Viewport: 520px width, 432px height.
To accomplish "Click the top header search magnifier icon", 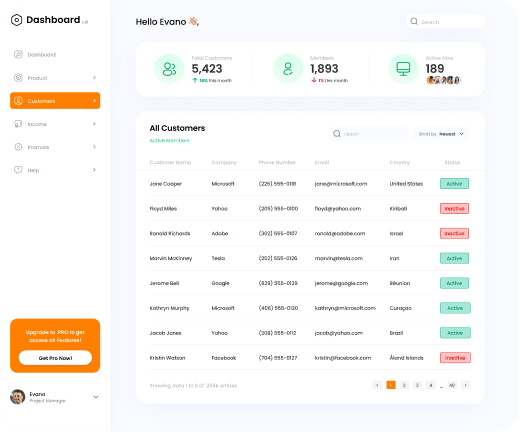I will click(x=414, y=22).
